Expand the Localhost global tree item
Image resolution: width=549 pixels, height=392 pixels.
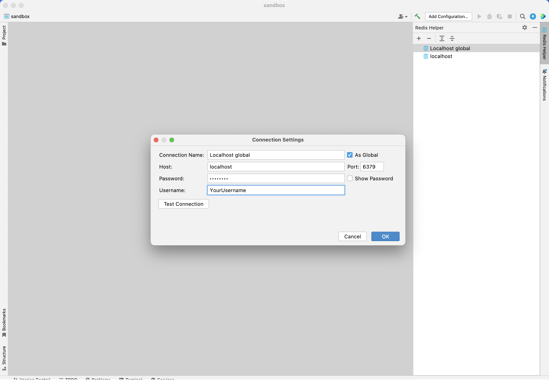(420, 48)
